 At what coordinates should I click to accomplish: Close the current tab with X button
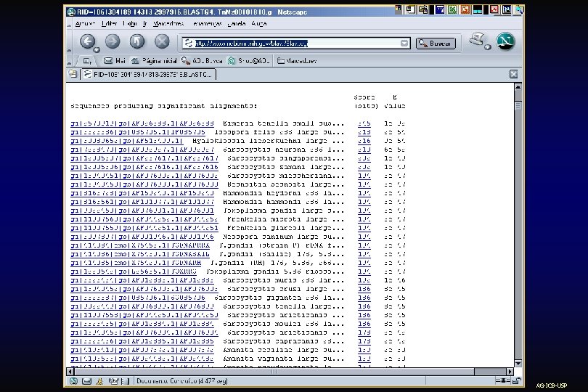pyautogui.click(x=513, y=74)
